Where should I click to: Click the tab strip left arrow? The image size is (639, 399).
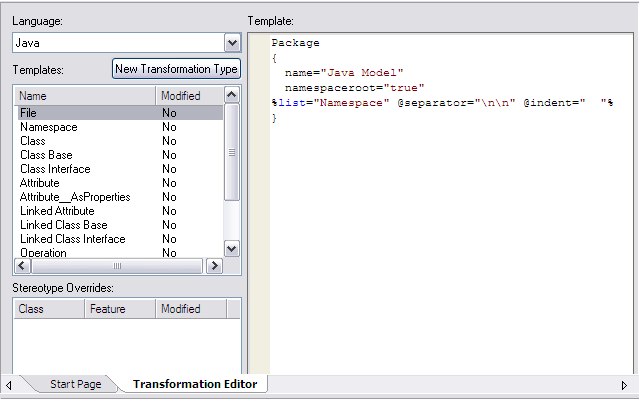pyautogui.click(x=9, y=385)
